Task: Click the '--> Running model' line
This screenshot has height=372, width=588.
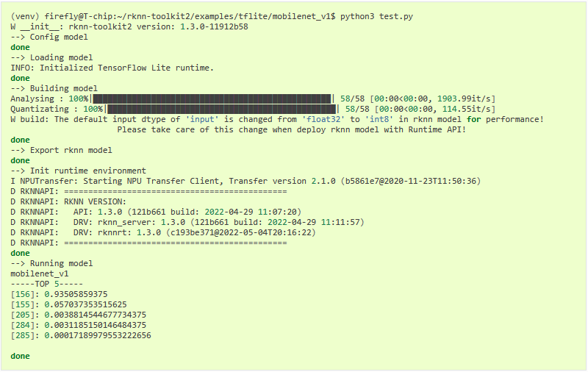Action: tap(51, 264)
